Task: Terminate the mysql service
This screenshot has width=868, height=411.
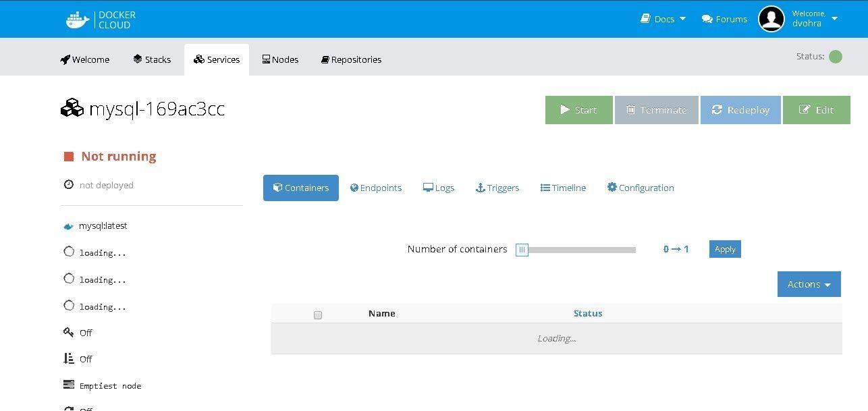Action: click(x=657, y=110)
